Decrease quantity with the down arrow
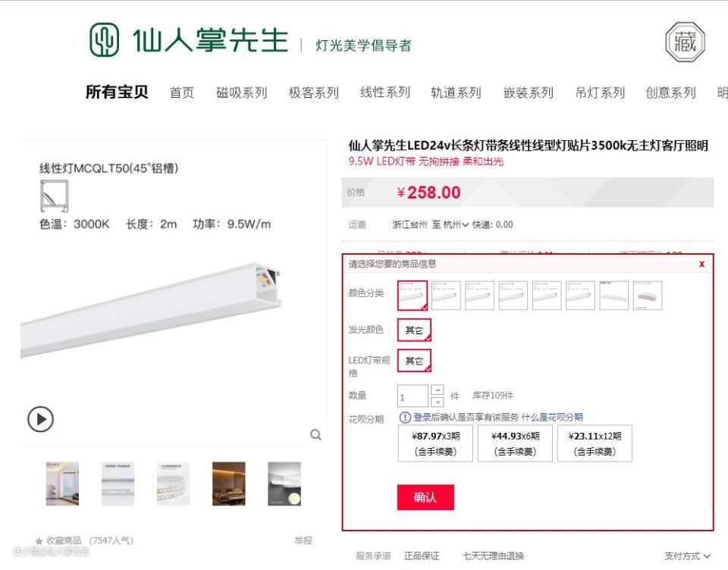Screen dimensions: 728x570 pos(438,402)
